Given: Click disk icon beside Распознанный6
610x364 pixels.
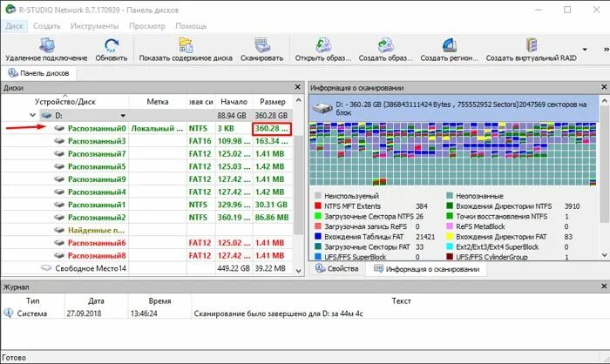Looking at the screenshot, I should pyautogui.click(x=59, y=243).
